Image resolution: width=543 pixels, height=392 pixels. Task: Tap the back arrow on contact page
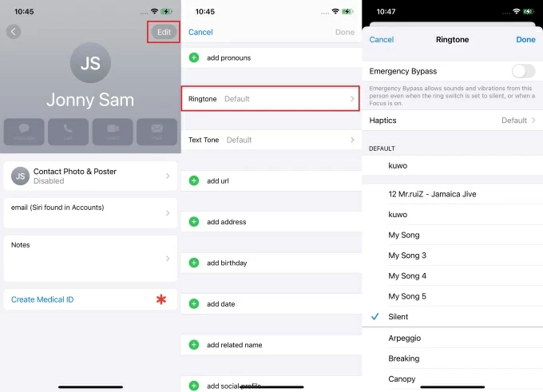click(x=14, y=32)
